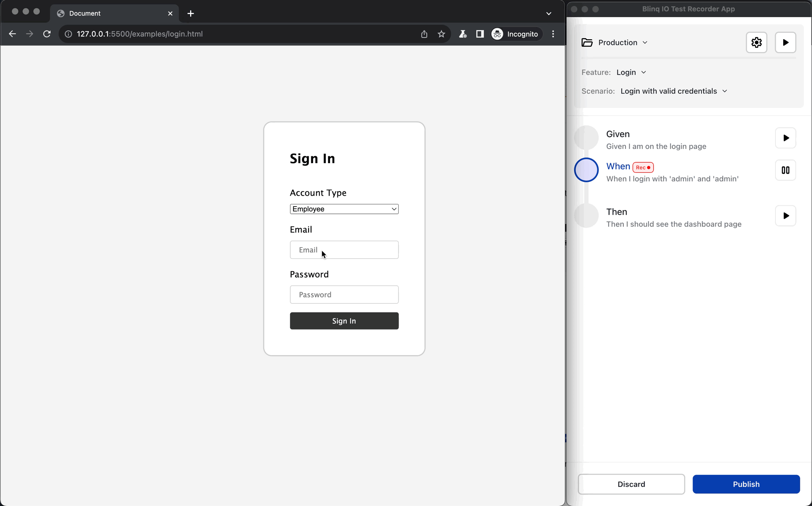Publish the recorded scenario
The width and height of the screenshot is (812, 506).
tap(746, 484)
